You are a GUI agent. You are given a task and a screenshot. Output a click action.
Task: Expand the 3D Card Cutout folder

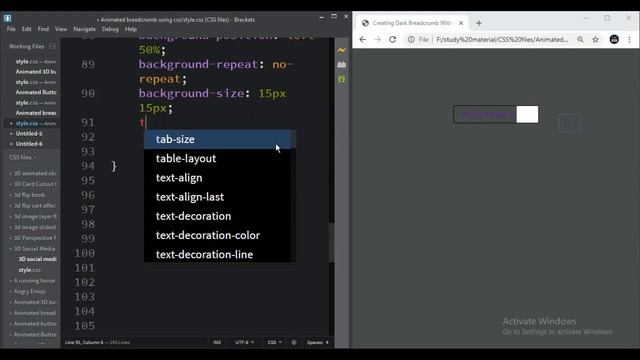[33, 184]
